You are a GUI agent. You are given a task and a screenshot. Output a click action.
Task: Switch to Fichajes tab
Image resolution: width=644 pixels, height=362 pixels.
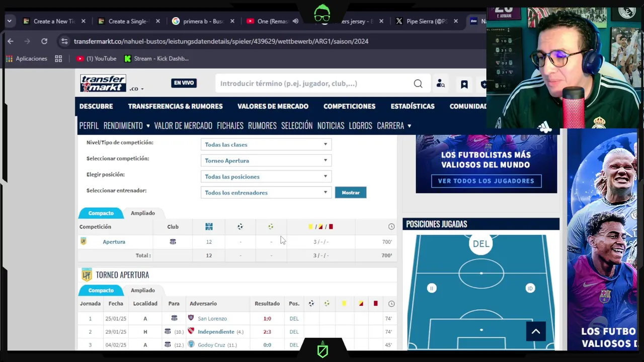230,126
